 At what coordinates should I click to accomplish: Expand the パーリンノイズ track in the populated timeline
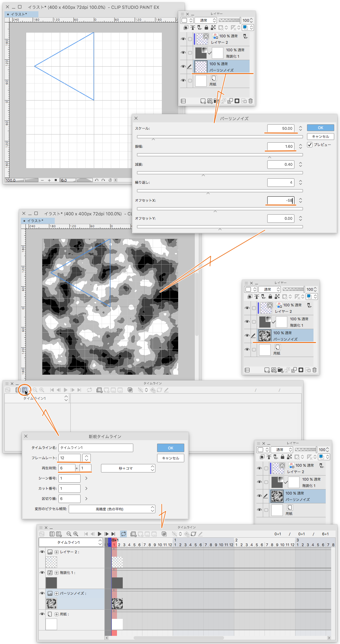point(56,593)
